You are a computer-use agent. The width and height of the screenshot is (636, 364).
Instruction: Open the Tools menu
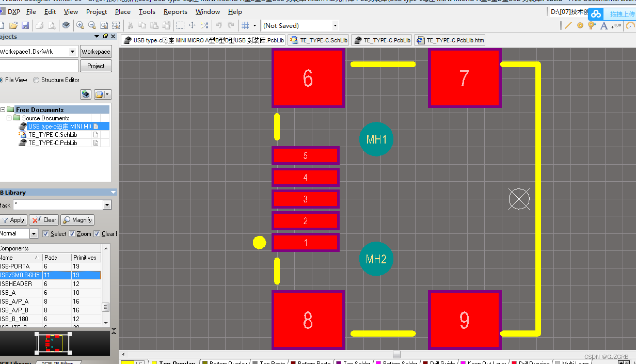pyautogui.click(x=147, y=11)
